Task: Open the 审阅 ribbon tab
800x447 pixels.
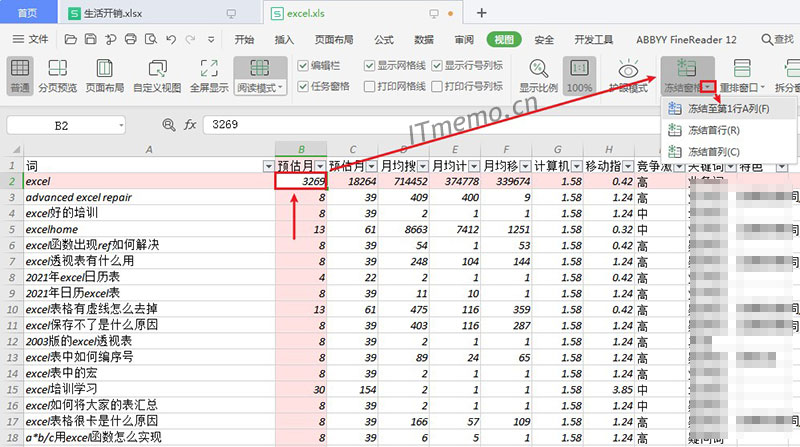Action: 464,39
